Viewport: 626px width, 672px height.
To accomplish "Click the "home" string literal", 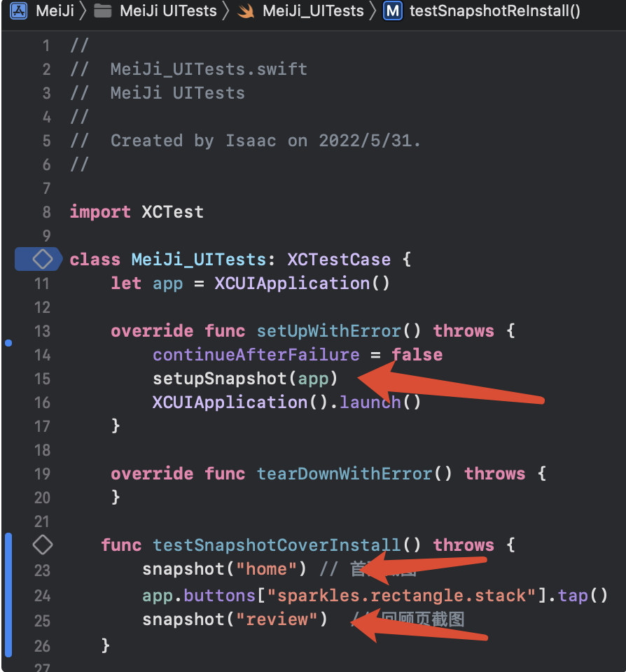I will [x=266, y=569].
